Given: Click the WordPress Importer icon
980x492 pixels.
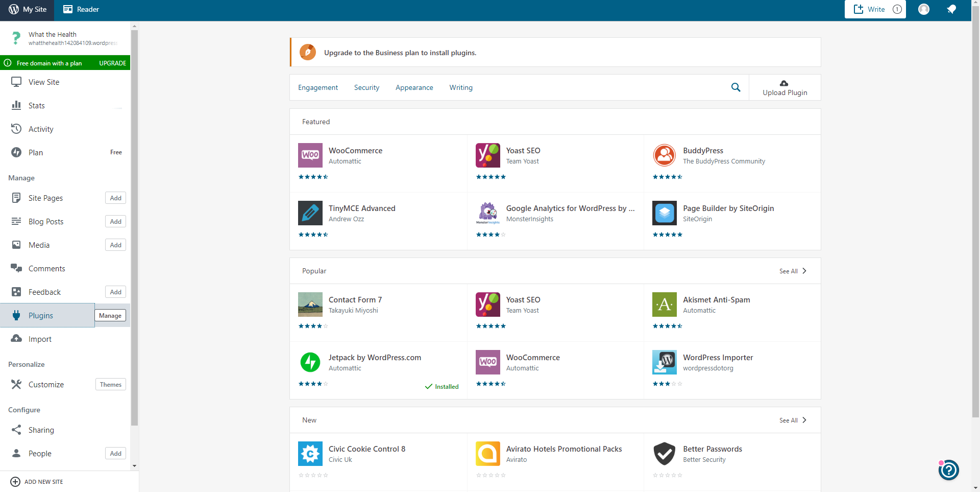Looking at the screenshot, I should [665, 362].
